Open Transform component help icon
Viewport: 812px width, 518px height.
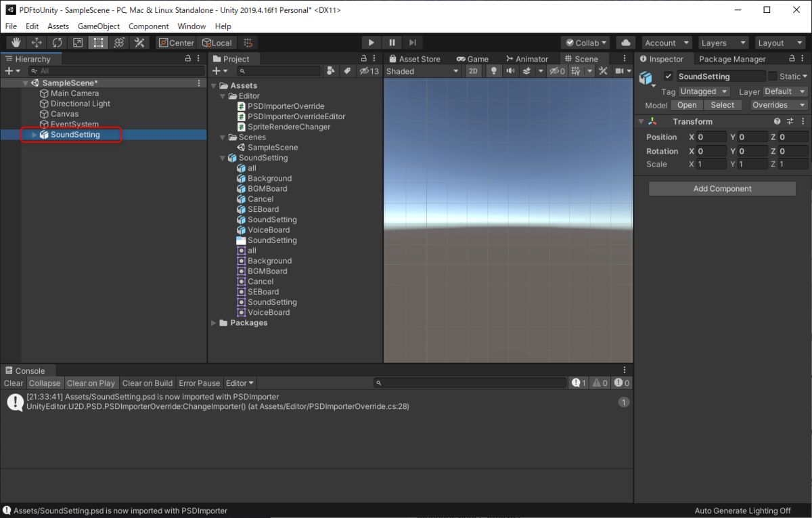[777, 121]
